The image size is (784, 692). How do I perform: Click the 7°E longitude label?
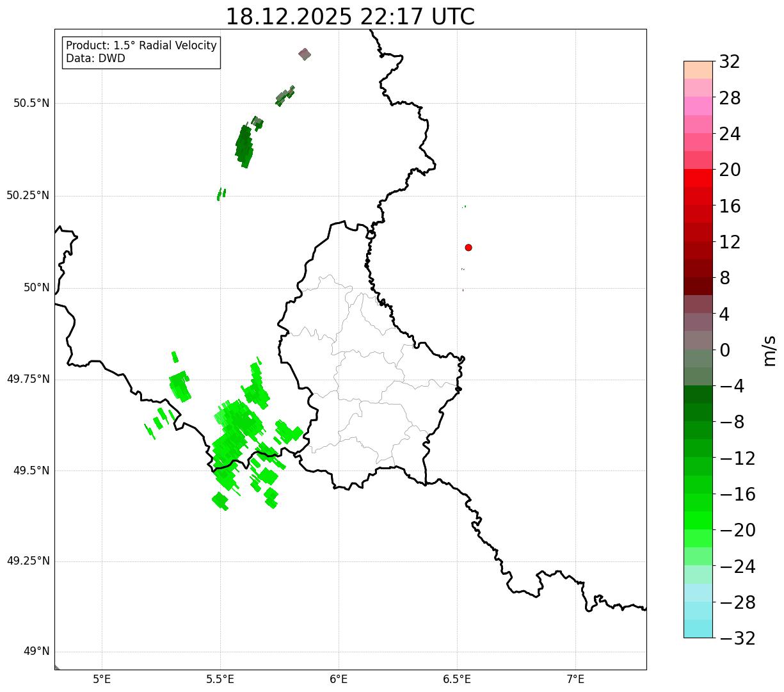coord(575,679)
